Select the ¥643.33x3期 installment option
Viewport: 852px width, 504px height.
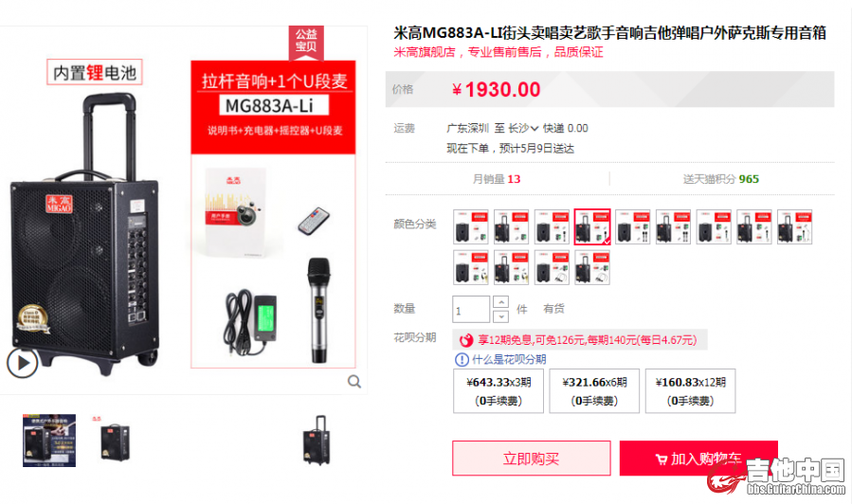pos(499,391)
